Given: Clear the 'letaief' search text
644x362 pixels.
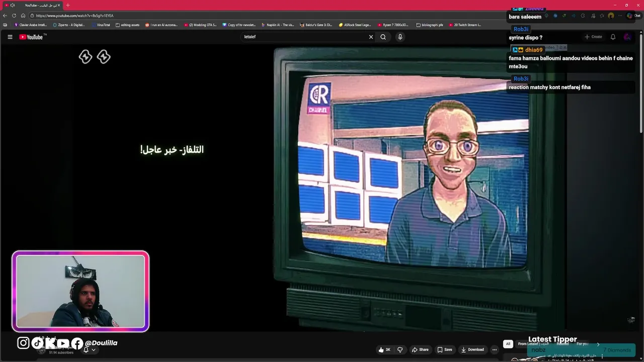Looking at the screenshot, I should (371, 37).
